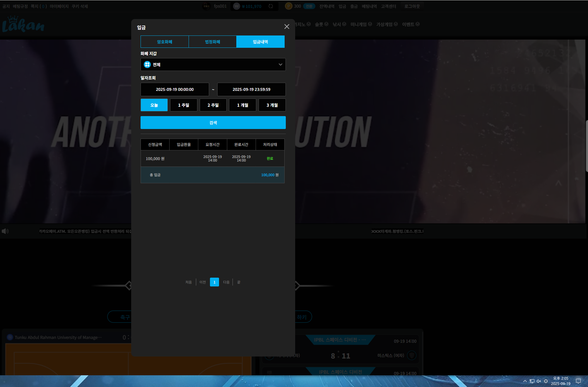This screenshot has height=387, width=588.
Task: Click the Lakan crown logo
Action: (23, 24)
